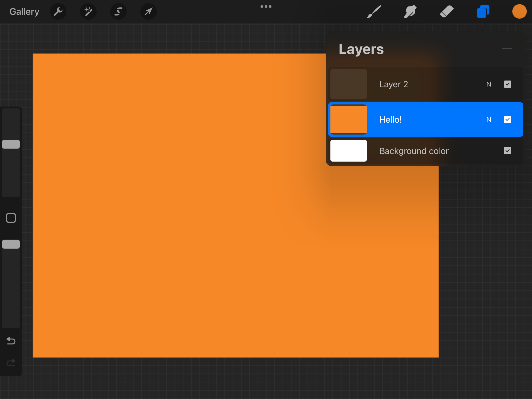Disable the Background color layer visibility
Screen dimensions: 532x399
tap(507, 151)
